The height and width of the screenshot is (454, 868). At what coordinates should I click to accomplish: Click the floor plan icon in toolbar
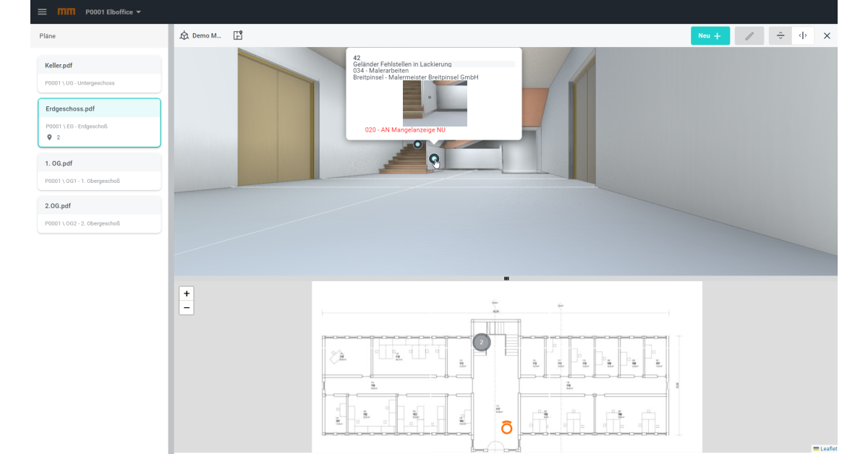238,35
